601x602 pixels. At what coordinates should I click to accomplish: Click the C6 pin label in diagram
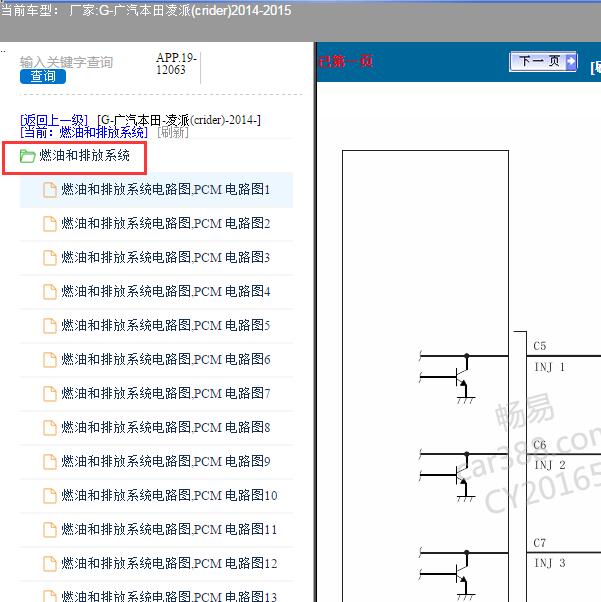pos(540,445)
